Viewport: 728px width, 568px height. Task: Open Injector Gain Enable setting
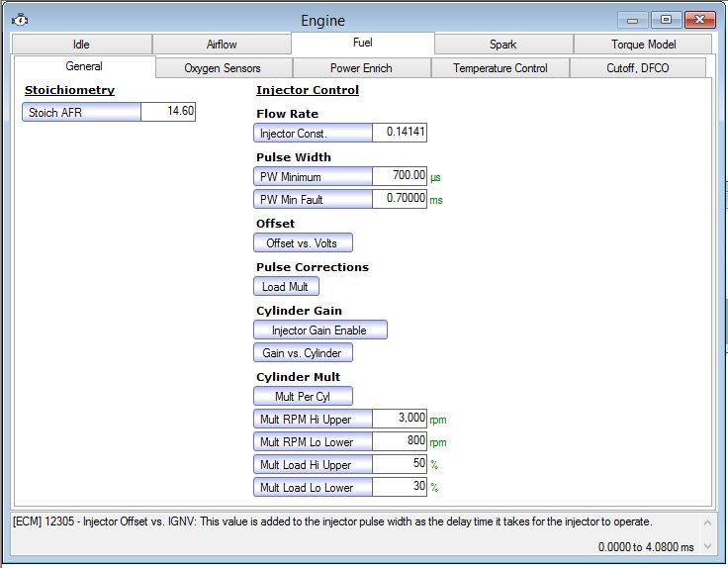pos(319,330)
